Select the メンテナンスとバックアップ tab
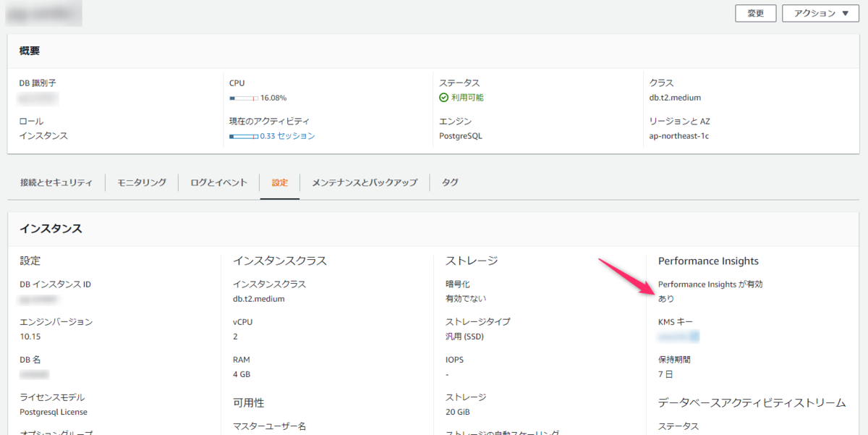The height and width of the screenshot is (435, 868). 366,182
